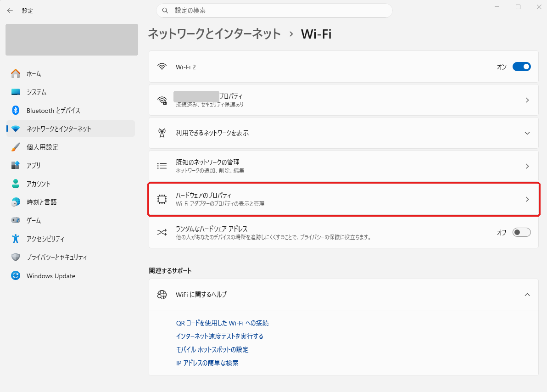Viewport: 547px width, 392px height.
Task: Click the 設定の検索 search field
Action: click(274, 11)
